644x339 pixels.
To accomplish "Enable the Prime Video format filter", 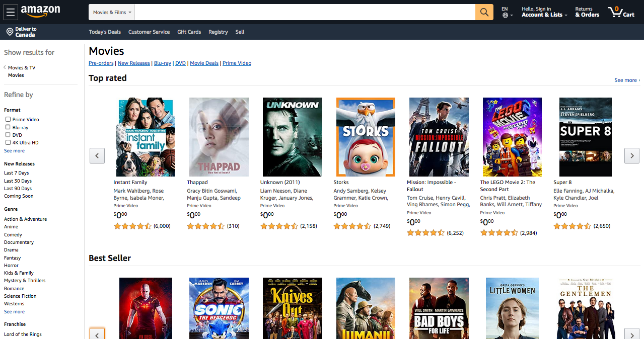I will point(7,119).
